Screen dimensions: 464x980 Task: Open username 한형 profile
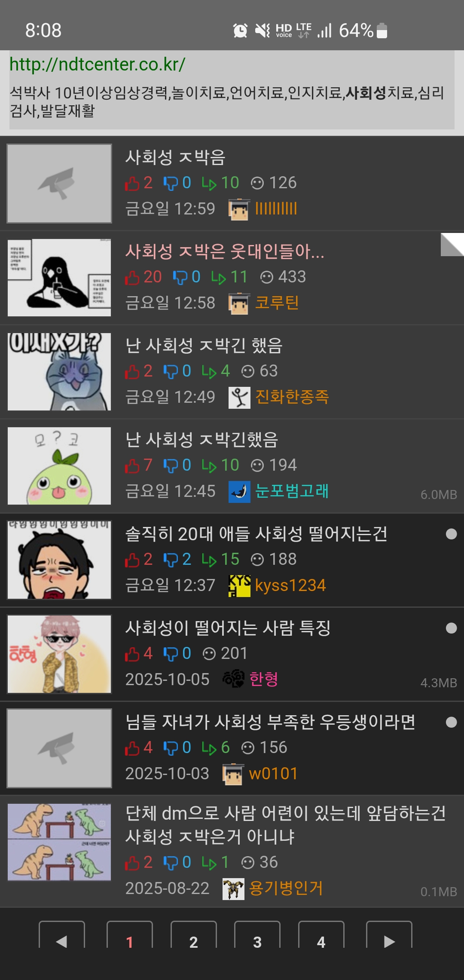pos(263,679)
